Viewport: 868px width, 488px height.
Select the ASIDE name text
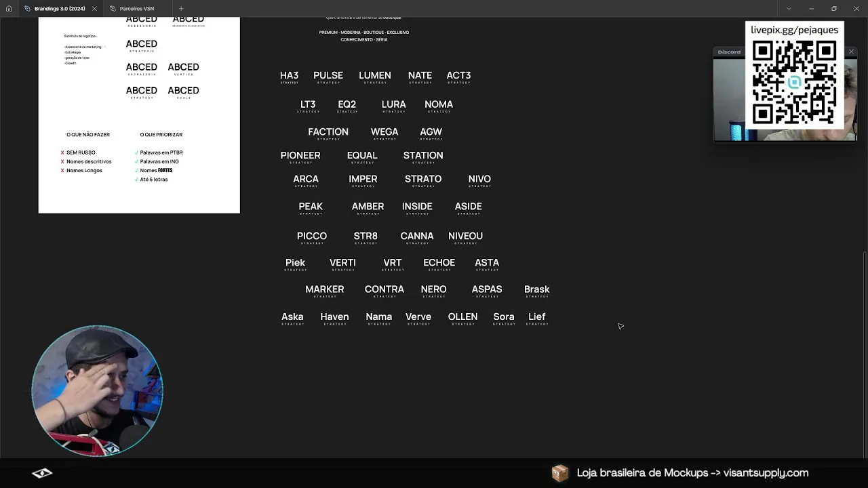coord(469,207)
